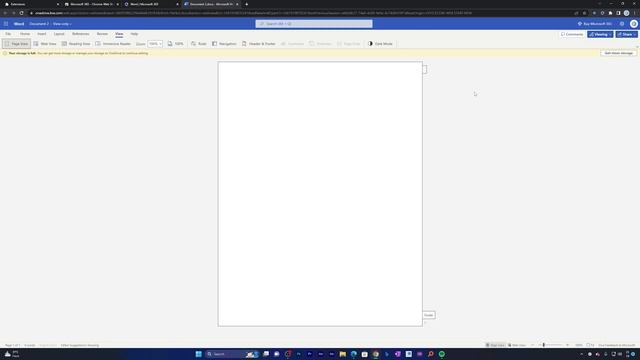Toggle the Navigation pane
Image resolution: width=640 pixels, height=360 pixels.
pyautogui.click(x=224, y=44)
